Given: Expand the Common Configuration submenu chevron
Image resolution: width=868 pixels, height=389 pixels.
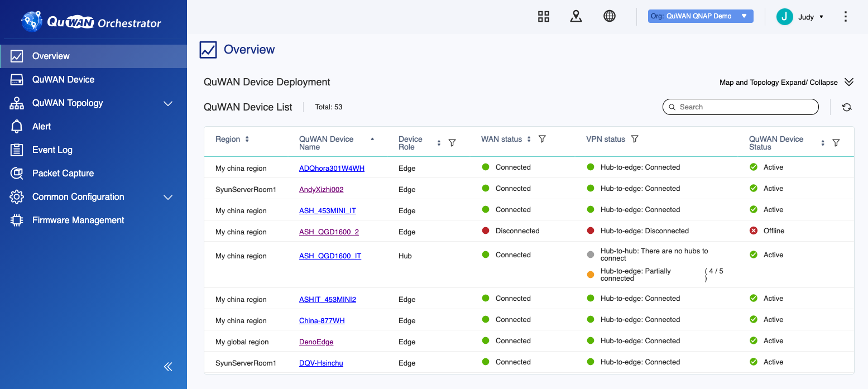Looking at the screenshot, I should (168, 197).
